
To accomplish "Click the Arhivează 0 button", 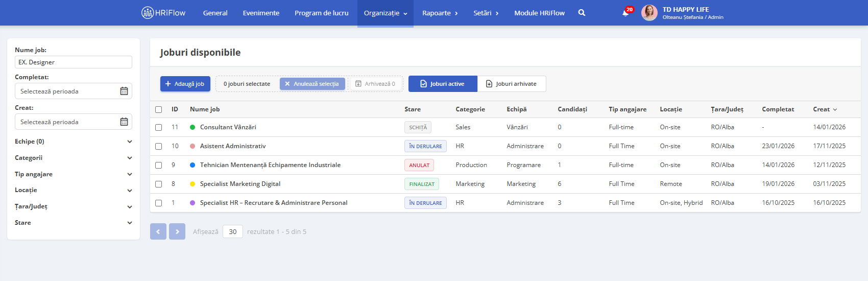I will point(375,84).
